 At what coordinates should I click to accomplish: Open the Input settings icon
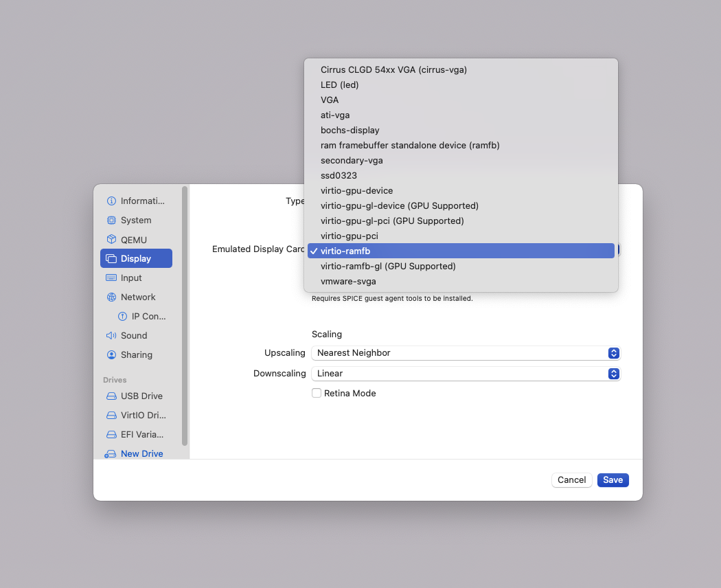coord(111,278)
